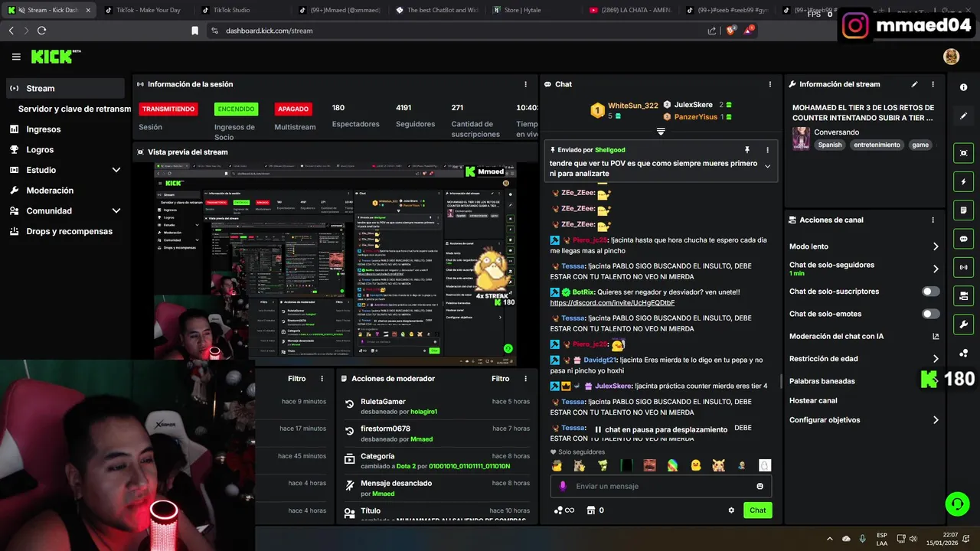The width and height of the screenshot is (980, 551).
Task: Open Información del stream three-dot menu
Action: pos(933,84)
